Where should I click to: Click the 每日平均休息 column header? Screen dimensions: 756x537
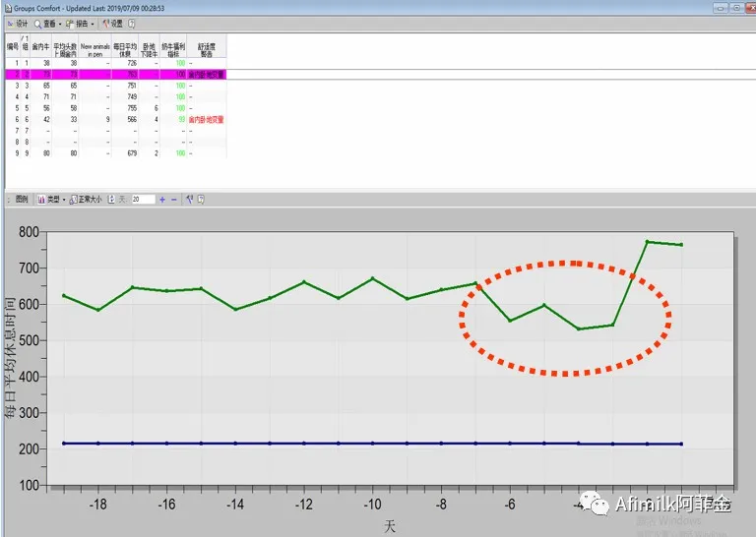(125, 46)
